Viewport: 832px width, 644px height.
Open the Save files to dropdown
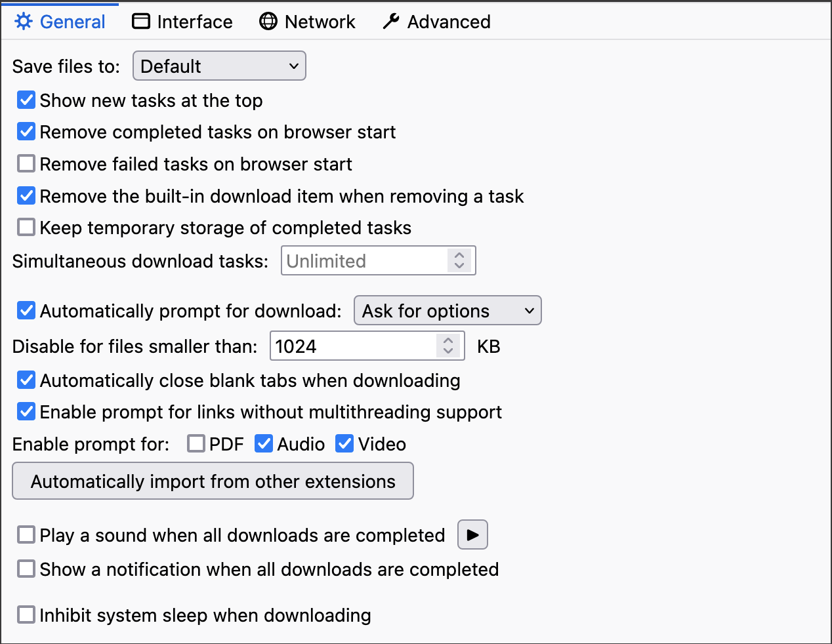[219, 66]
